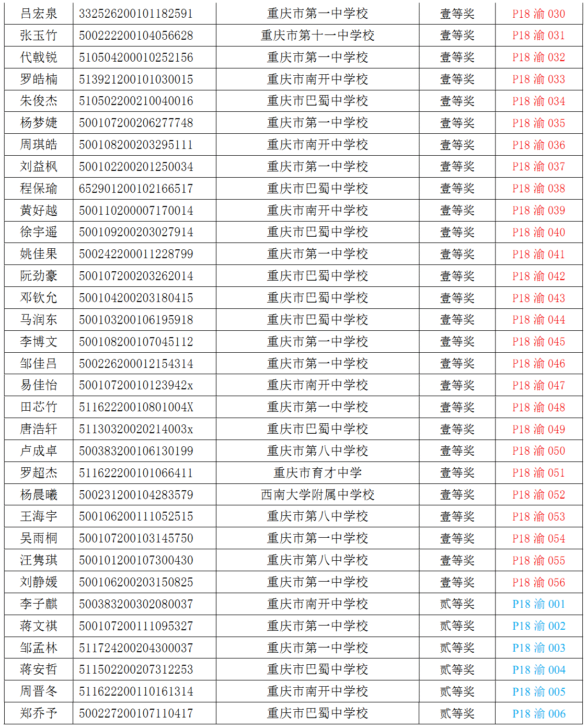
Task: Click award code P18 渝 053
Action: [538, 517]
